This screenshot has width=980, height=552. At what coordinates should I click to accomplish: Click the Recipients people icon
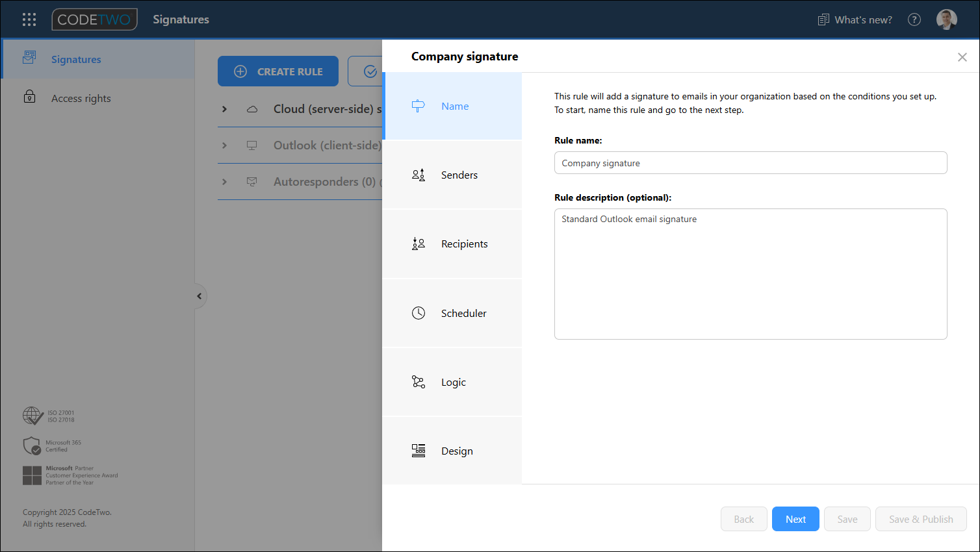(x=419, y=244)
